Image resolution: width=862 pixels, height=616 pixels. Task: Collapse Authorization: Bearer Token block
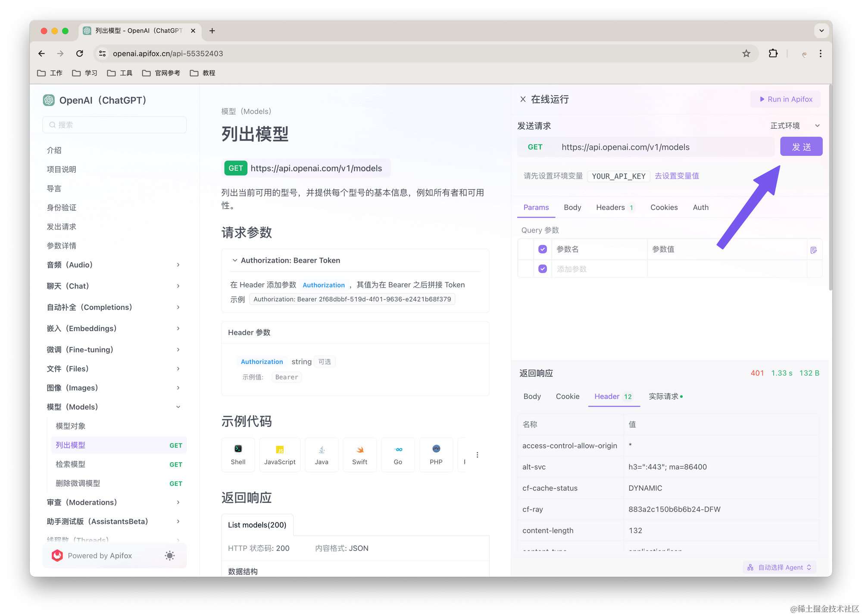pyautogui.click(x=235, y=261)
